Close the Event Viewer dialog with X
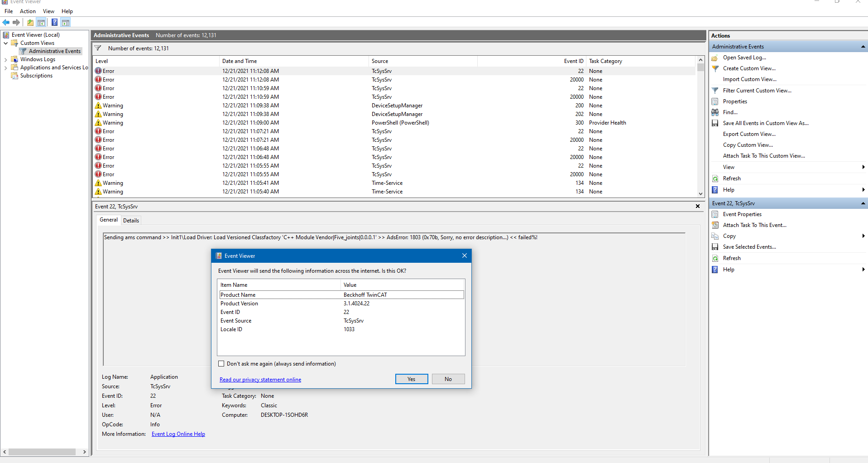Viewport: 868px width, 463px height. click(x=464, y=256)
